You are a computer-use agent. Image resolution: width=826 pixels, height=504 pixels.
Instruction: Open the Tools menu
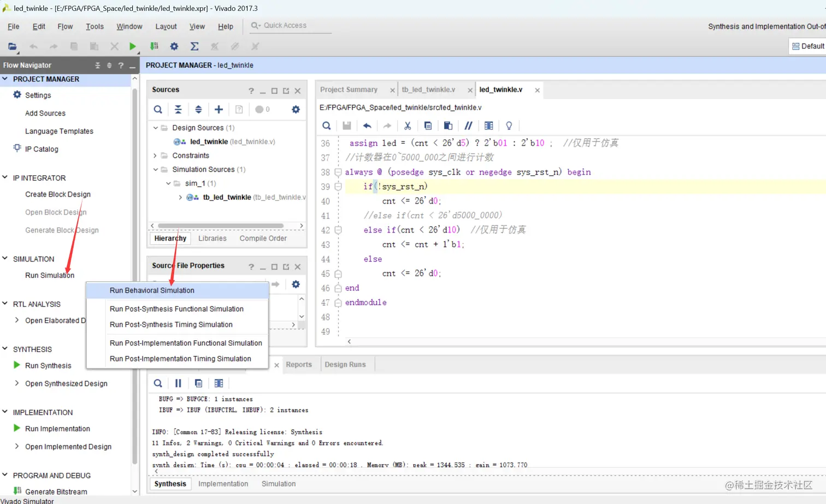click(95, 26)
